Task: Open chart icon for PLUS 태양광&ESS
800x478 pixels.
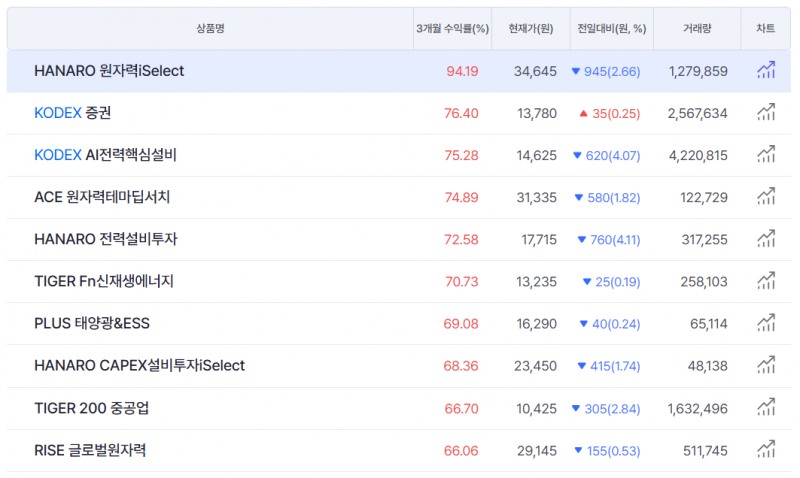Action: click(x=766, y=323)
